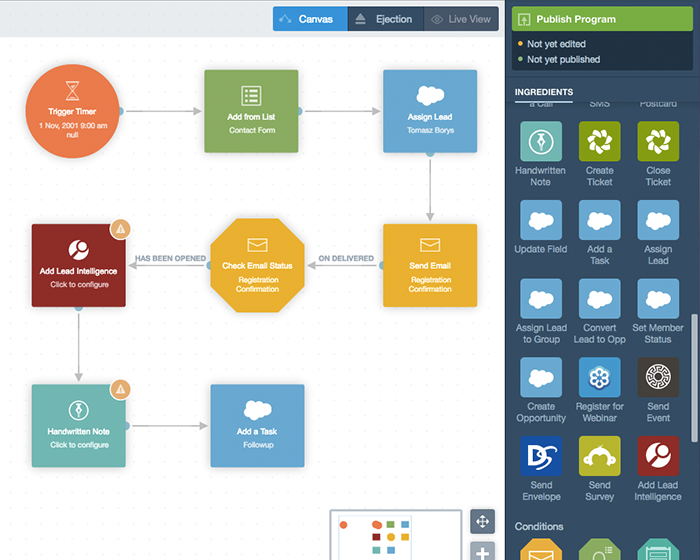Click warning badge on Handwritten Note node
Viewport: 700px width, 560px height.
121,389
